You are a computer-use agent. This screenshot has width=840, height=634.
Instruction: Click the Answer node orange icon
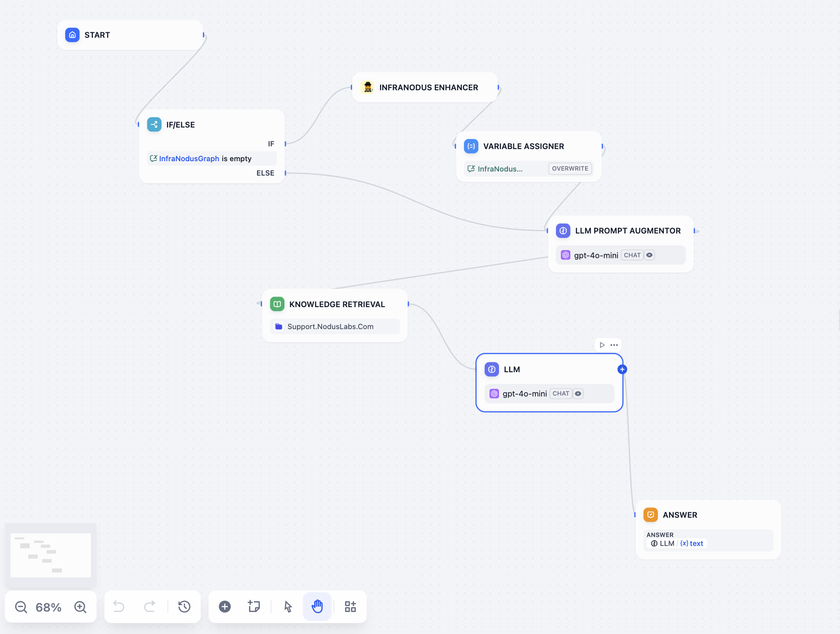tap(651, 515)
